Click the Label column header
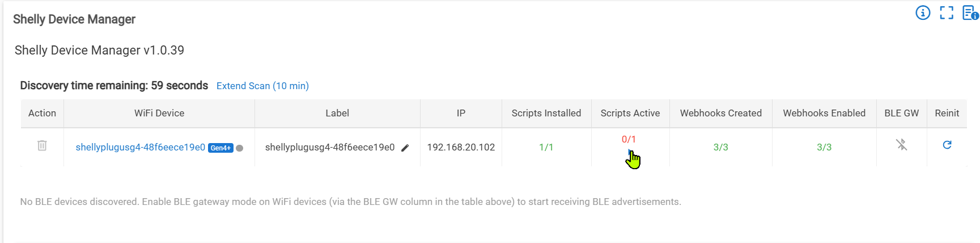This screenshot has width=980, height=243. pos(337,113)
